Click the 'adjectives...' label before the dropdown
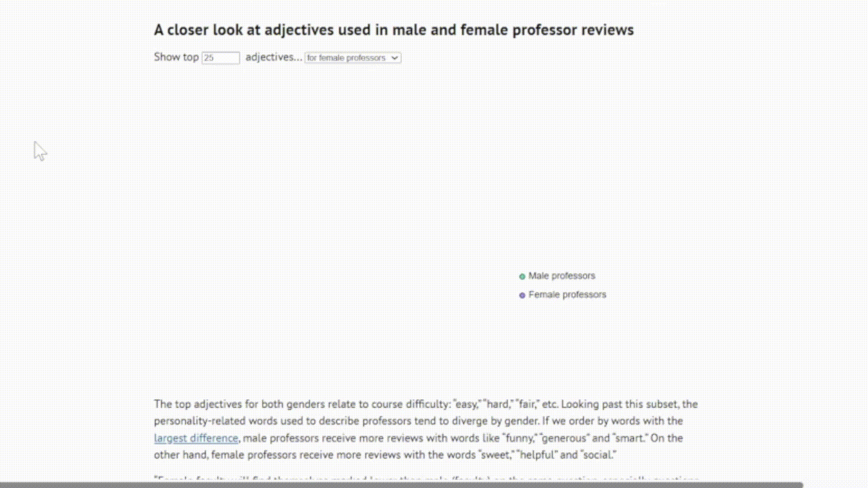Image resolution: width=868 pixels, height=488 pixels. (x=274, y=57)
